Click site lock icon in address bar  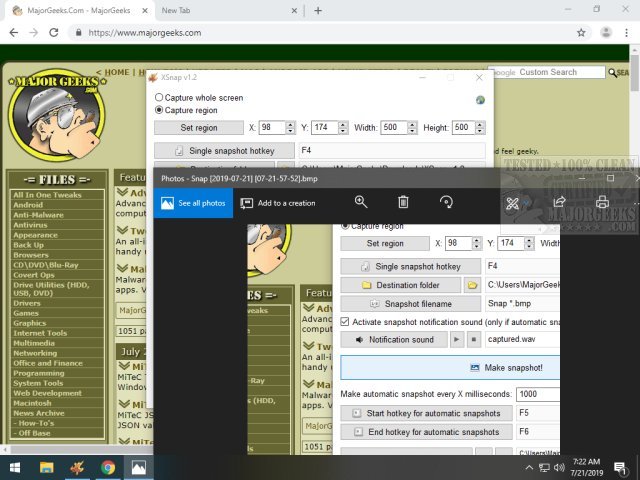pos(78,33)
